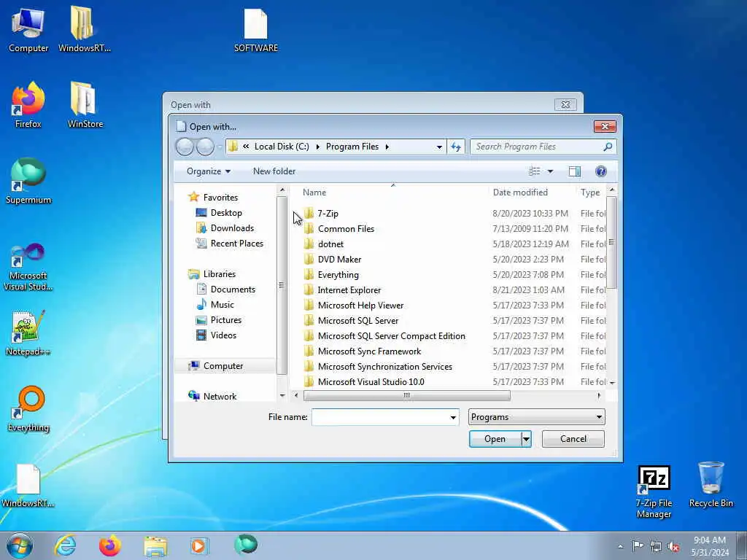Open the Everything desktop shortcut
This screenshot has height=560, width=747.
click(28, 408)
